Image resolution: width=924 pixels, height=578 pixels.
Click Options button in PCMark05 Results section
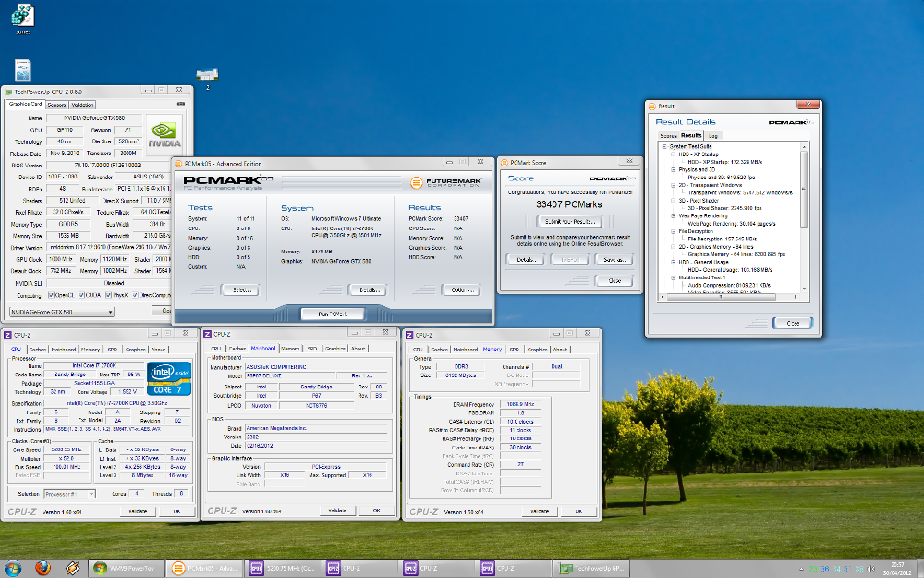coord(462,289)
